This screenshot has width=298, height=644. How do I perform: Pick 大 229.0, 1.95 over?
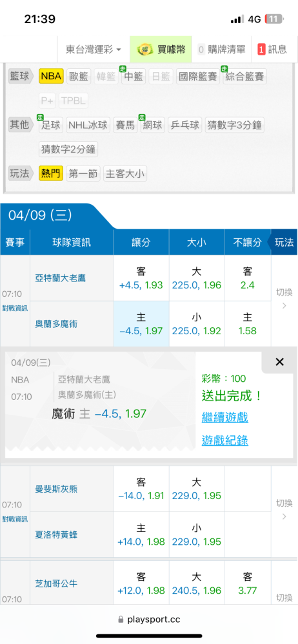[x=196, y=489]
